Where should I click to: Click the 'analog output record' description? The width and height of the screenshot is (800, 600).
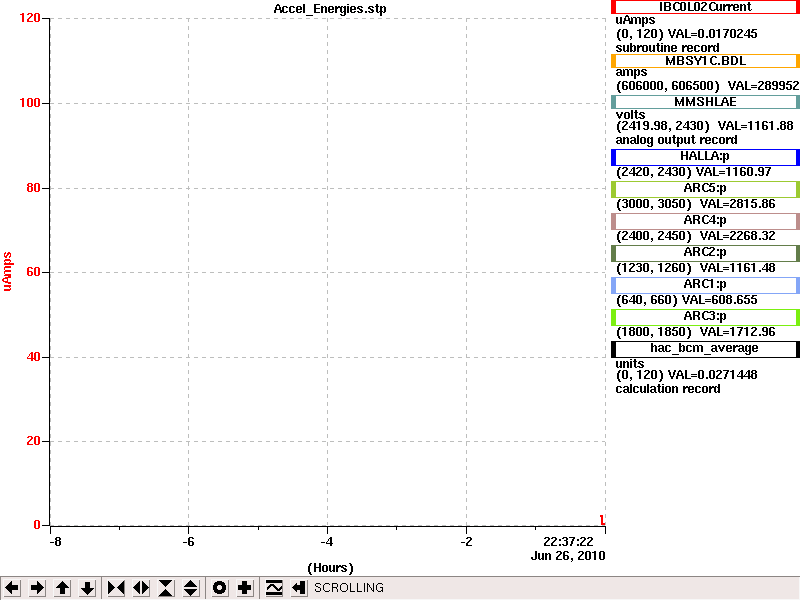(677, 140)
